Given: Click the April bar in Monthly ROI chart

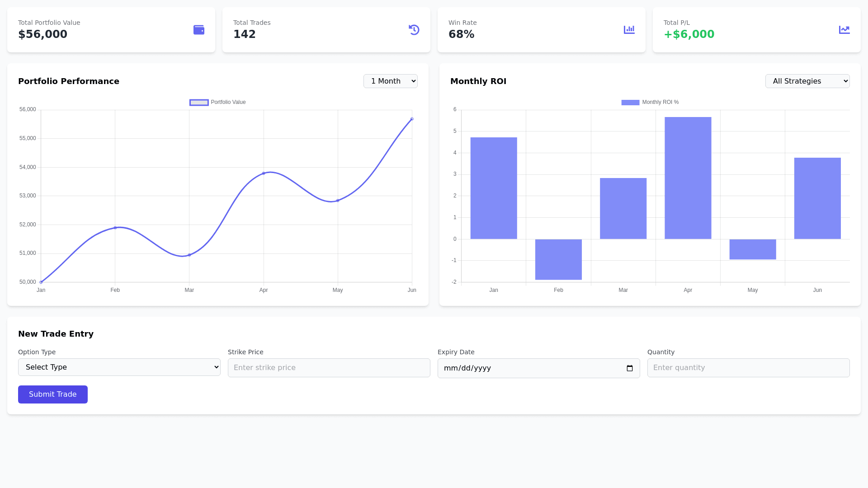Looking at the screenshot, I should click(x=688, y=178).
